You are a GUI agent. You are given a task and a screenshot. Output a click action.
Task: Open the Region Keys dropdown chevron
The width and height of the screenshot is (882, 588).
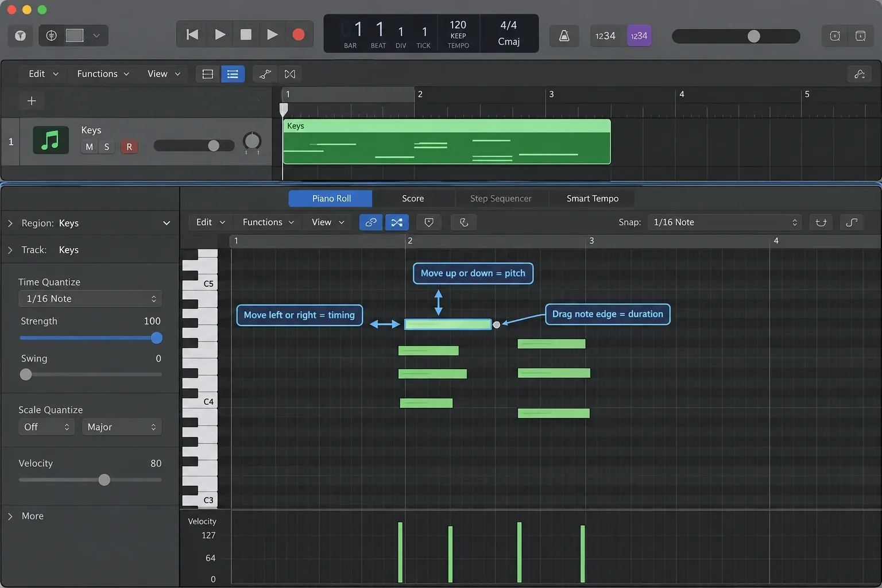pos(167,223)
